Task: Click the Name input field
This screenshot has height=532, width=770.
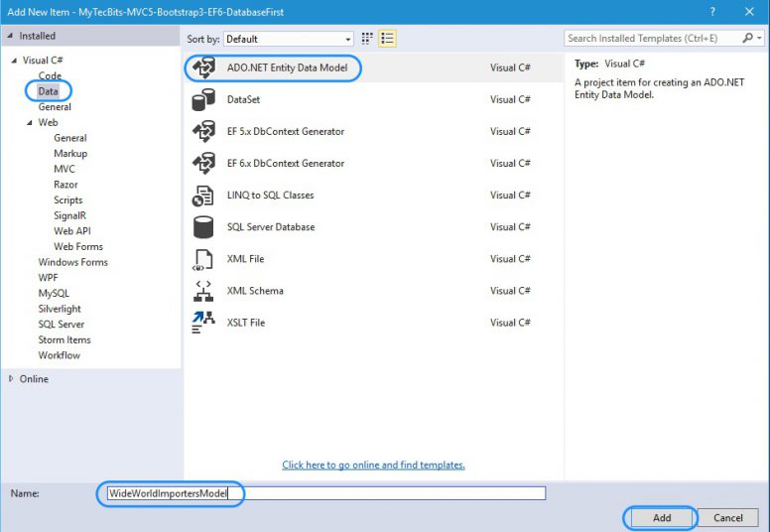Action: 326,493
